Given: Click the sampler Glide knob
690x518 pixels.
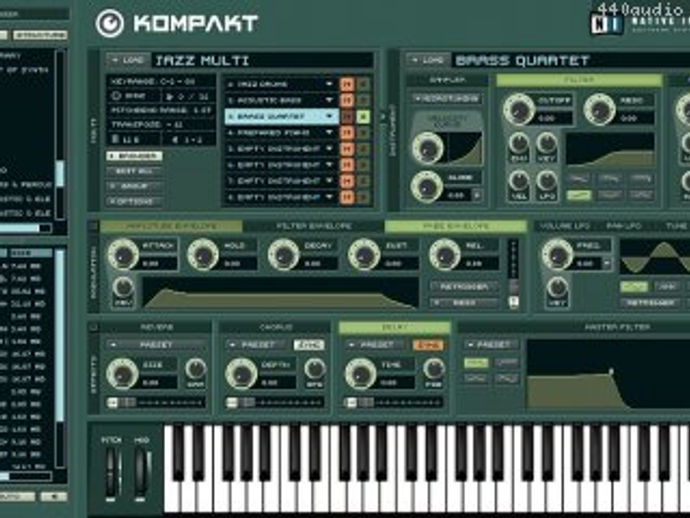Looking at the screenshot, I should 427,187.
